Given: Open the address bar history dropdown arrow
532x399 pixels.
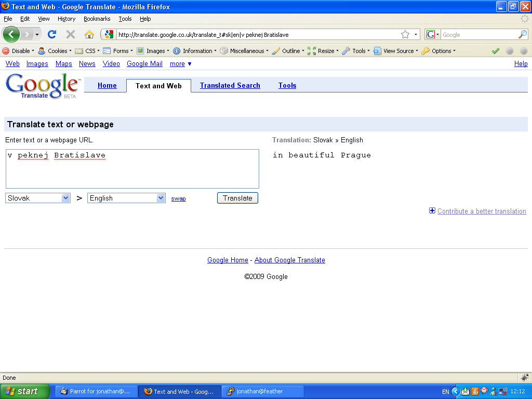Looking at the screenshot, I should (x=416, y=34).
